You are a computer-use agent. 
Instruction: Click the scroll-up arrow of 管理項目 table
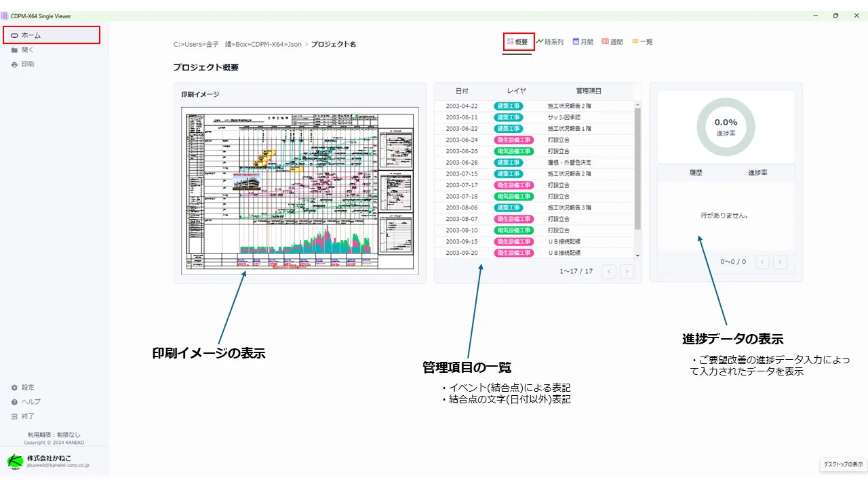click(637, 105)
